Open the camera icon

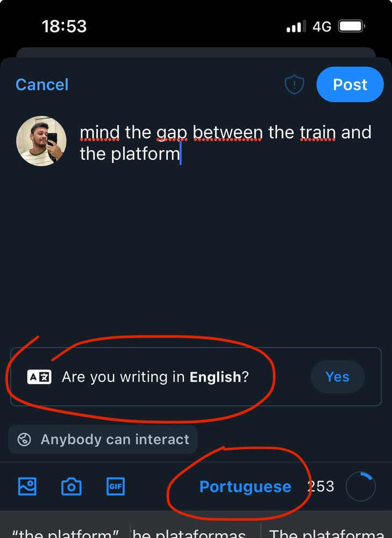72,486
